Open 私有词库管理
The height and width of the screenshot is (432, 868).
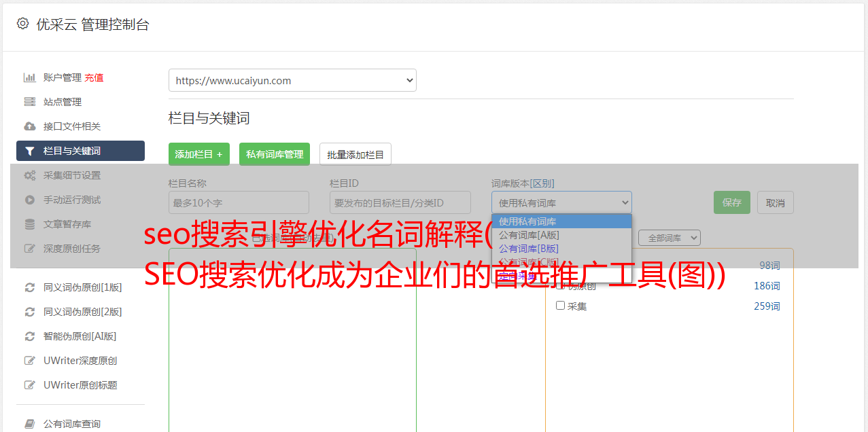(275, 154)
